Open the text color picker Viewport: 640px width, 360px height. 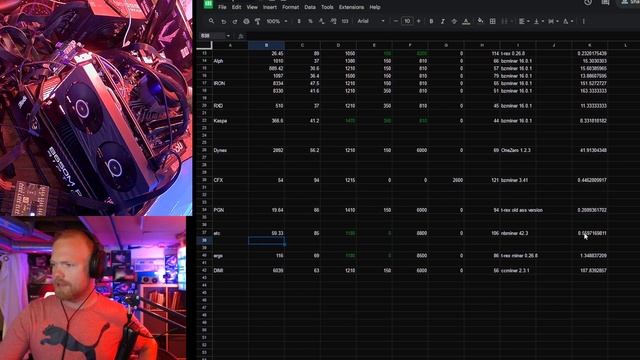[466, 21]
